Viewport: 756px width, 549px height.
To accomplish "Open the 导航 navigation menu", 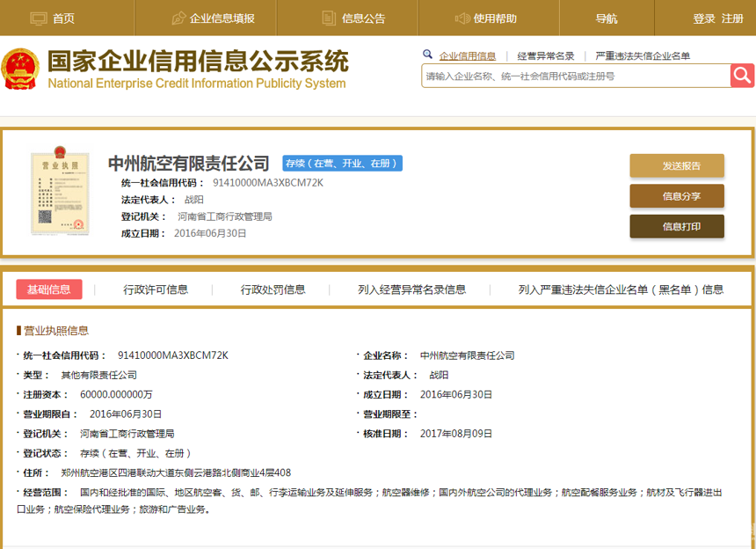I will coord(606,18).
